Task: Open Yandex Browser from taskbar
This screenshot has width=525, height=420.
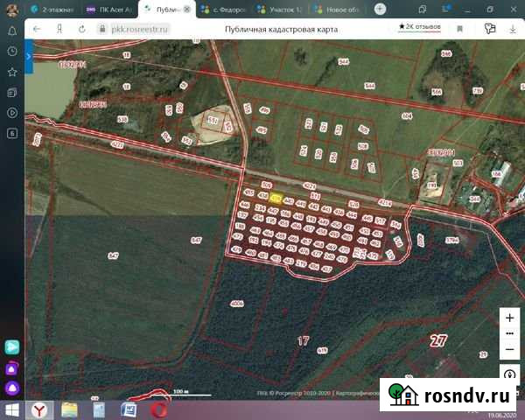Action: pos(39,409)
